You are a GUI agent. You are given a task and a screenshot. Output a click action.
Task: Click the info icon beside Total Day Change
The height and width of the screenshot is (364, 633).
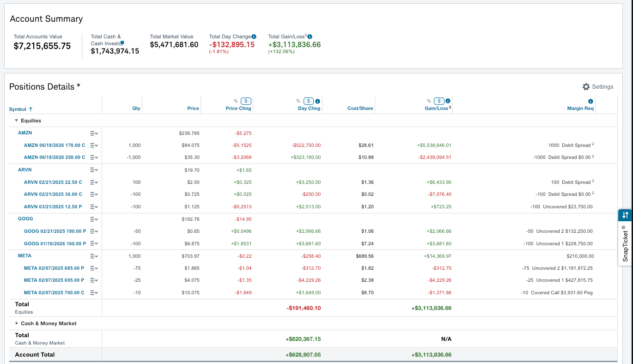254,36
